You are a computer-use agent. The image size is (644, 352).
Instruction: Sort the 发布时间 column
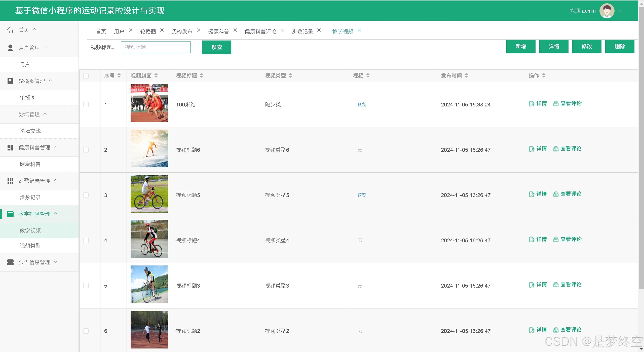pos(466,75)
